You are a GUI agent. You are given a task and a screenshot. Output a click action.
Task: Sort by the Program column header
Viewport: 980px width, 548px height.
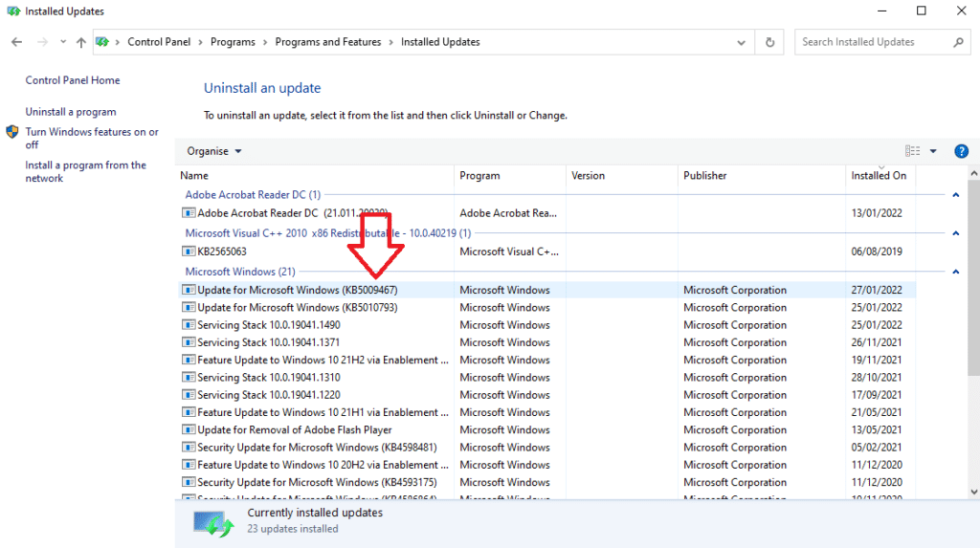tap(510, 176)
